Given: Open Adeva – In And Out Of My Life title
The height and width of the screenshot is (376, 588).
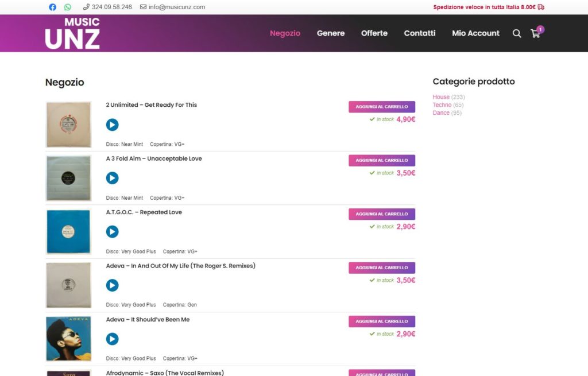Looking at the screenshot, I should pyautogui.click(x=180, y=266).
